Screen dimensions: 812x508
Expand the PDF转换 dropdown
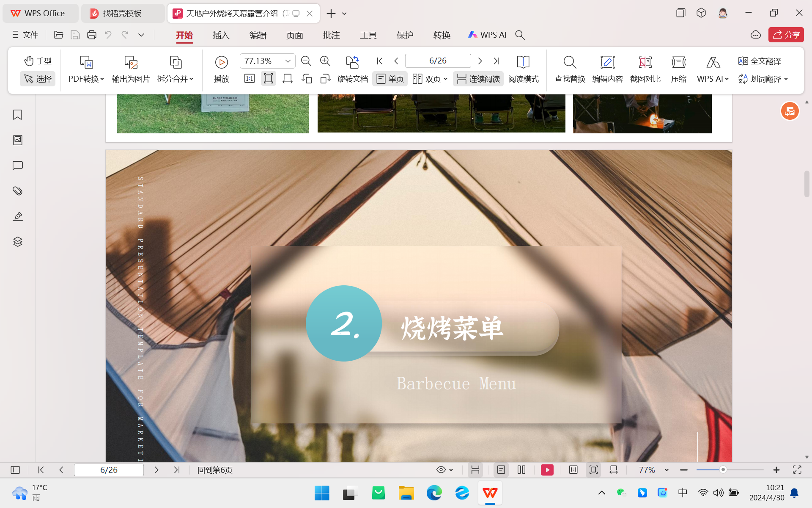click(x=86, y=79)
